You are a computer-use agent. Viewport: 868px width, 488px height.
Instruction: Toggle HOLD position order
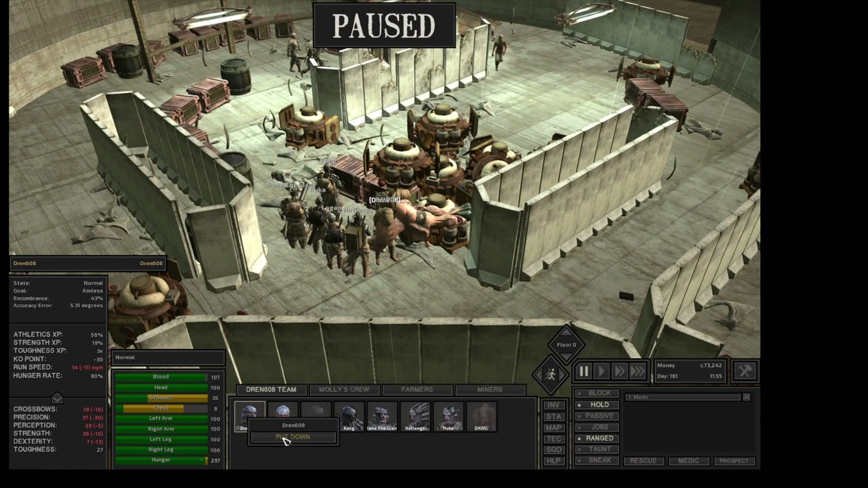point(595,405)
